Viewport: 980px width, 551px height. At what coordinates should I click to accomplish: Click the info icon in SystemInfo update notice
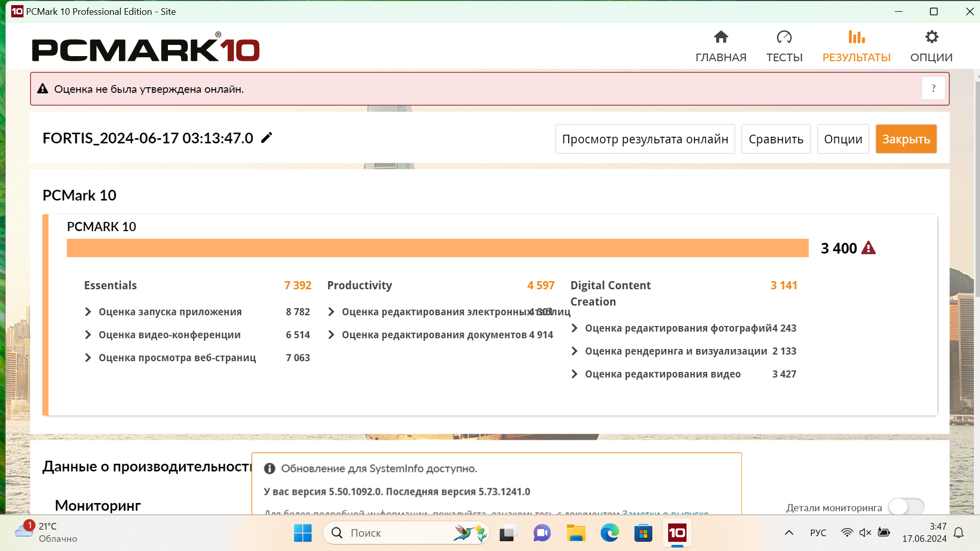(269, 468)
